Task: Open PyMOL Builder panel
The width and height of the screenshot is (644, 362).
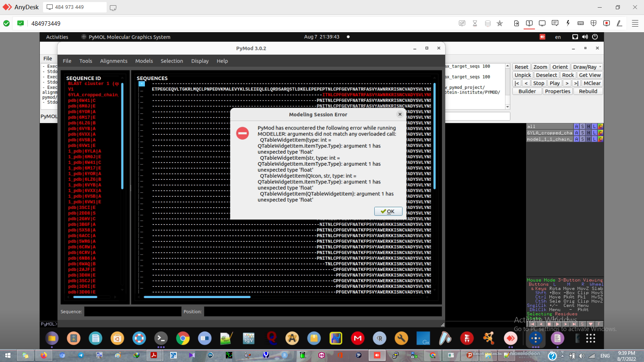Action: click(527, 91)
